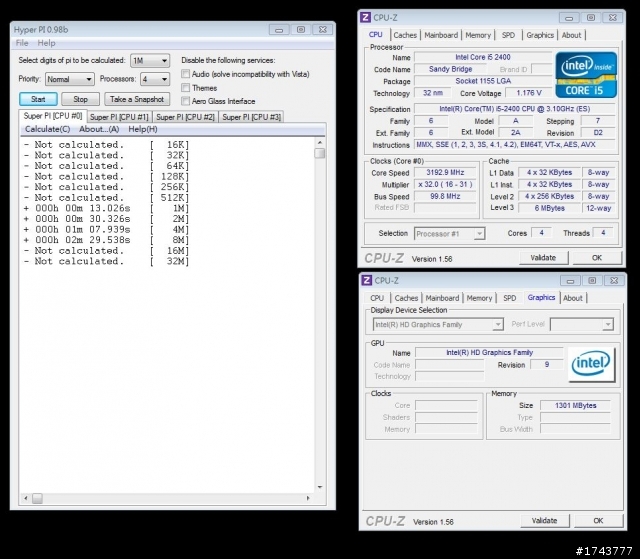Click OK in the top CPU-Z window

pos(597,257)
